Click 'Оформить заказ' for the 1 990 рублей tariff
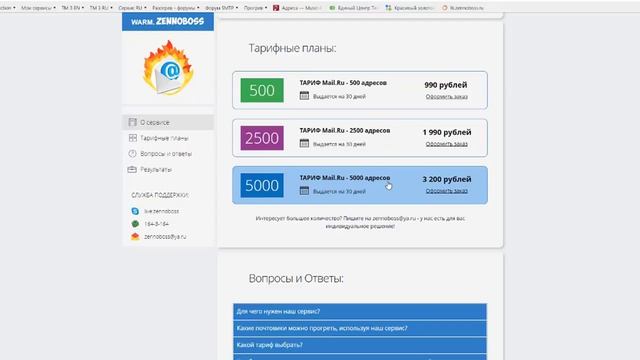 point(447,144)
